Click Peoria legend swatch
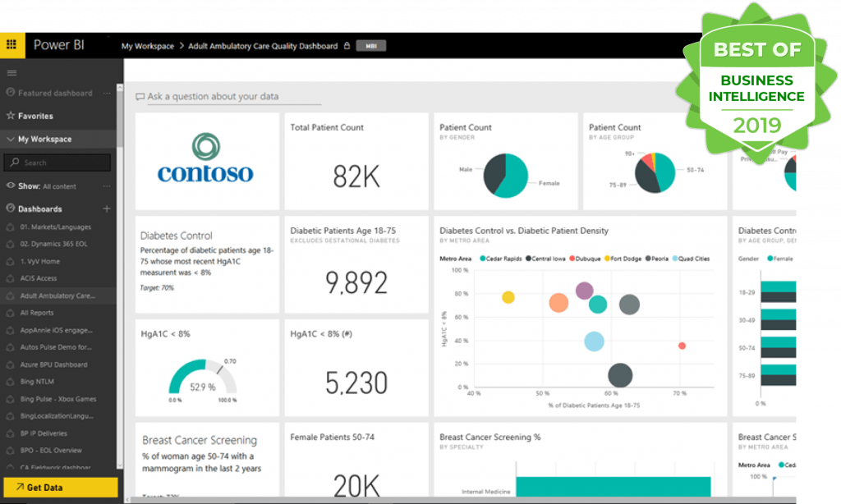Screen dimensions: 841x504 click(648, 259)
